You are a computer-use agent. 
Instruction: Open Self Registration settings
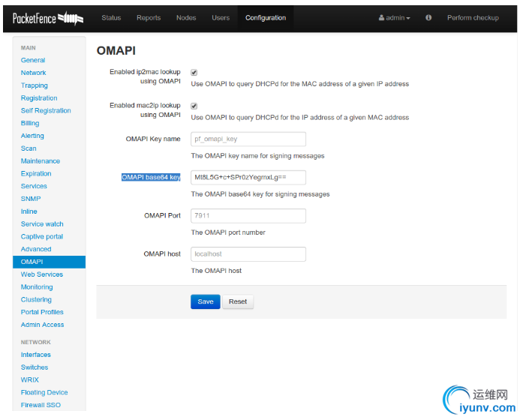click(46, 111)
